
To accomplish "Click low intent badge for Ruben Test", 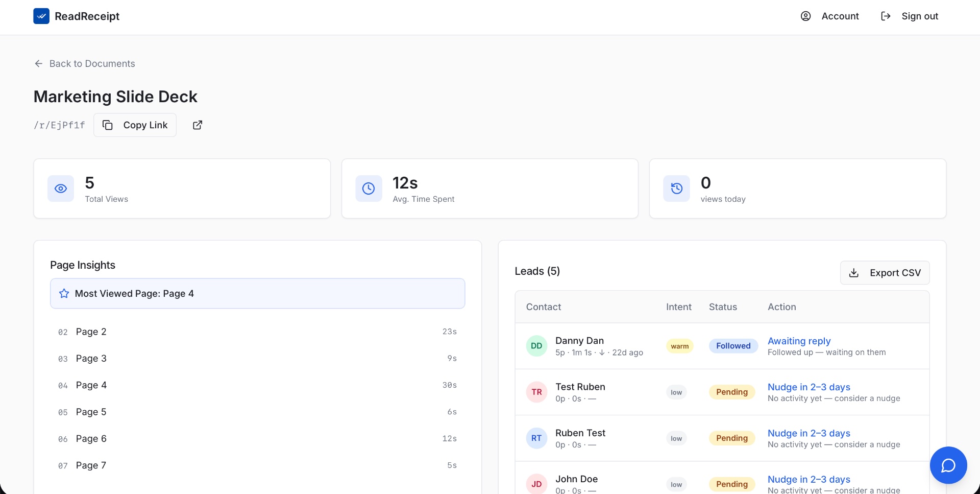I will point(676,438).
